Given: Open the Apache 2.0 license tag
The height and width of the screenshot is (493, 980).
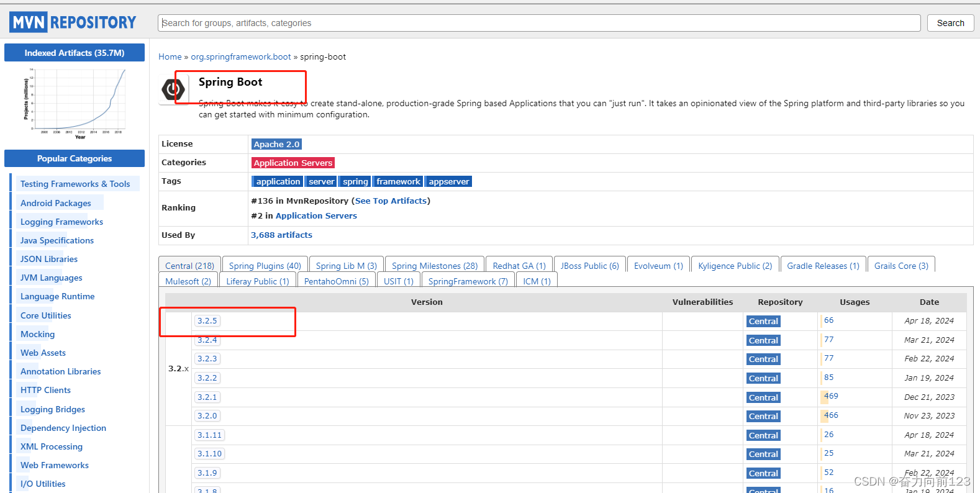Looking at the screenshot, I should click(x=276, y=144).
